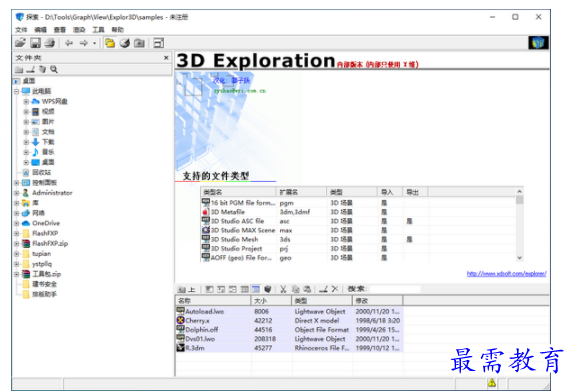Screen dimensions: 572x392
Task: Select the tupian folder in the tree
Action: [x=42, y=253]
